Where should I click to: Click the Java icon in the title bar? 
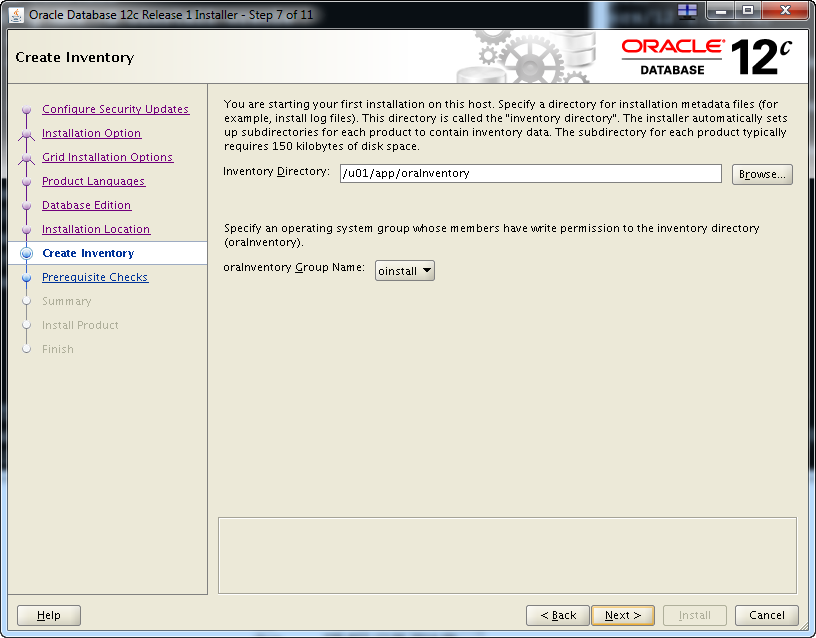(16, 15)
